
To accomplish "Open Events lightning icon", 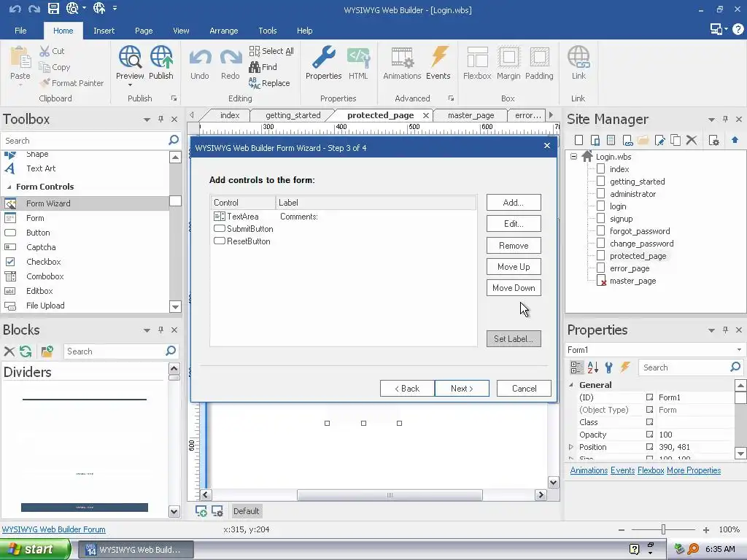I will point(438,58).
